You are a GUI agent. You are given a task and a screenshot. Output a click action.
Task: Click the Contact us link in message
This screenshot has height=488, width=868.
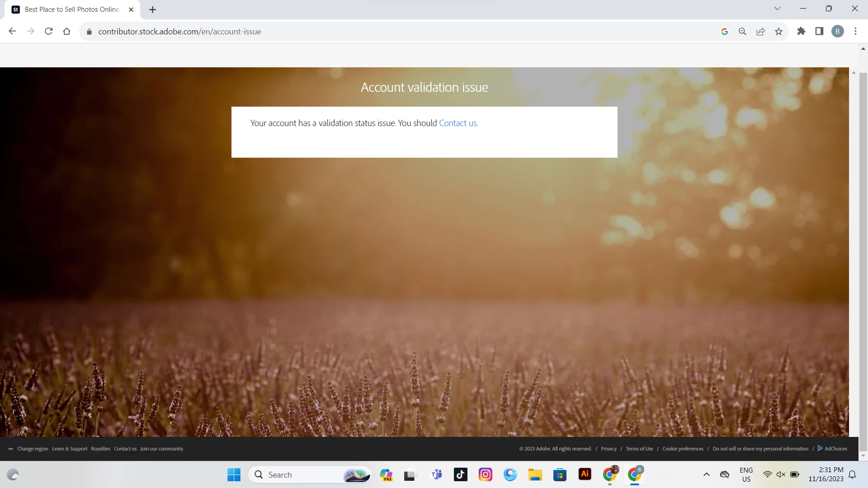(458, 123)
